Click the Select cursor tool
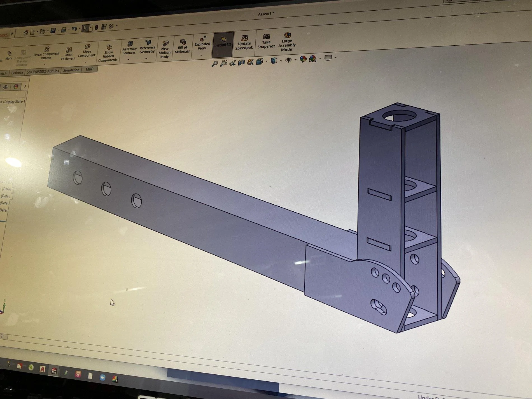The height and width of the screenshot is (399, 532). click(85, 28)
